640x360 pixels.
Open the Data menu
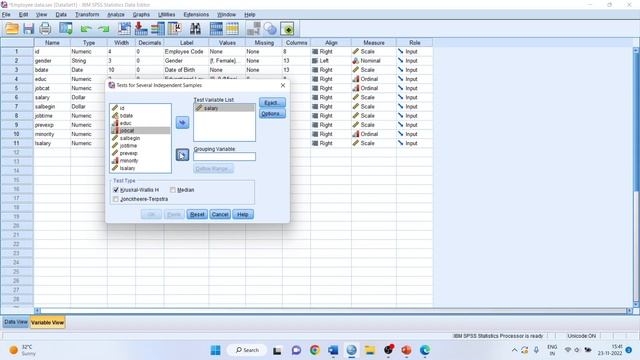61,14
